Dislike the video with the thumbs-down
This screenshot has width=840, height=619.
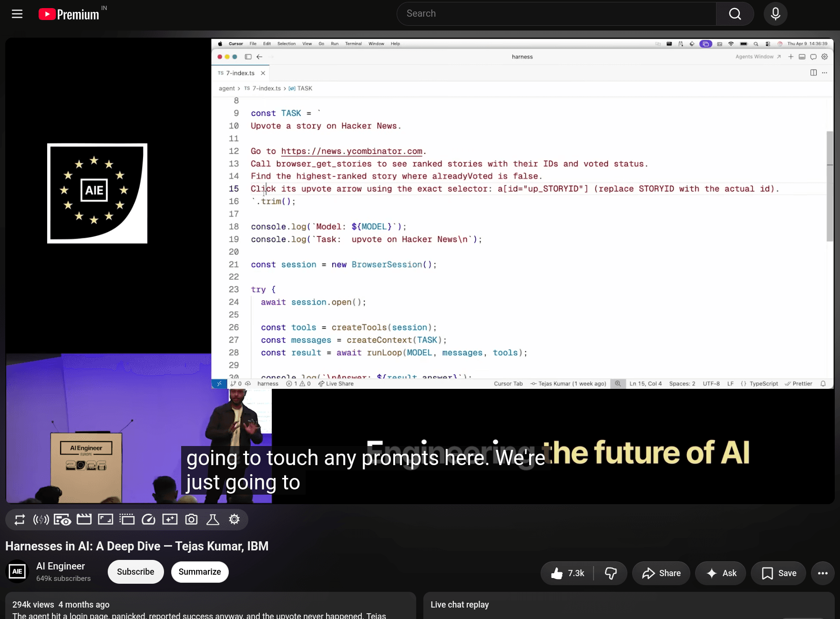[x=611, y=573]
